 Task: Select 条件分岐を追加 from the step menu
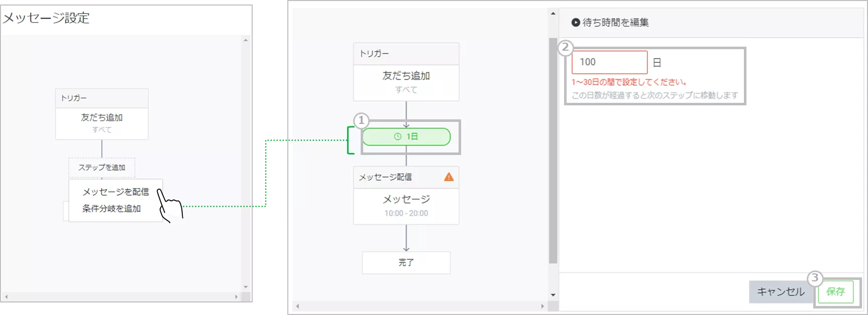(x=112, y=209)
